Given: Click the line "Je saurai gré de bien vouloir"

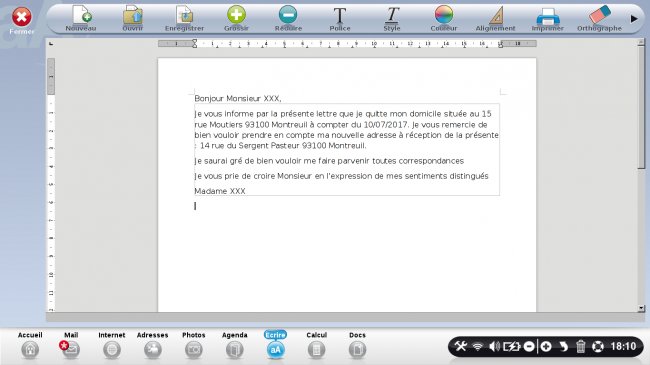Looking at the screenshot, I should click(329, 161).
